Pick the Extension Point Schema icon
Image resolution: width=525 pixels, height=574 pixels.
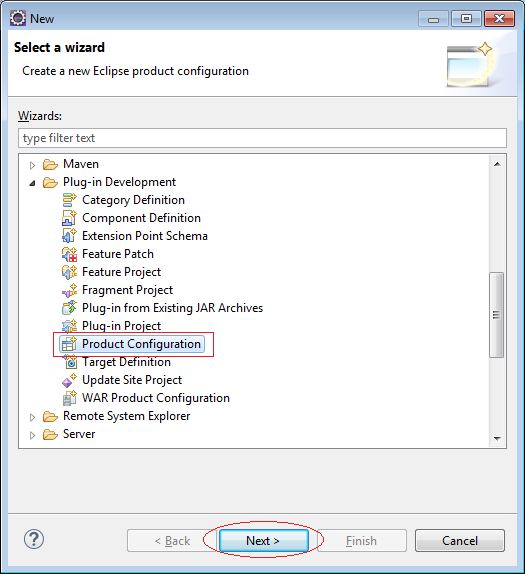(69, 236)
